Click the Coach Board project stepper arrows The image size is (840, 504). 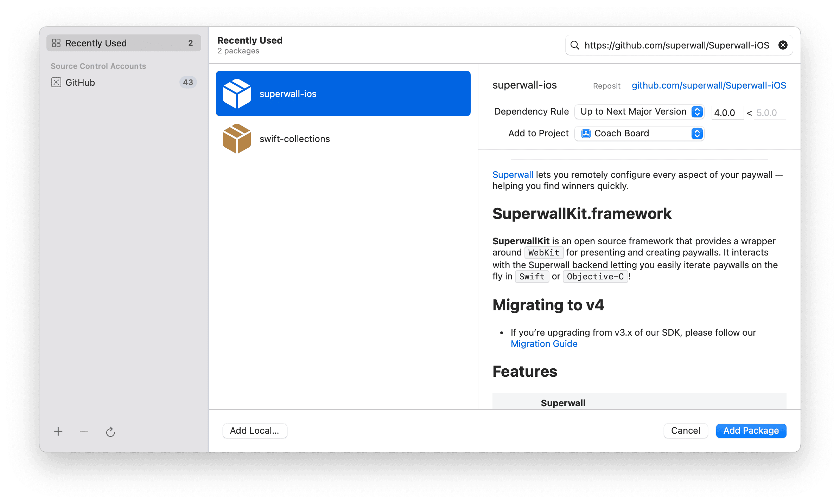(x=697, y=134)
